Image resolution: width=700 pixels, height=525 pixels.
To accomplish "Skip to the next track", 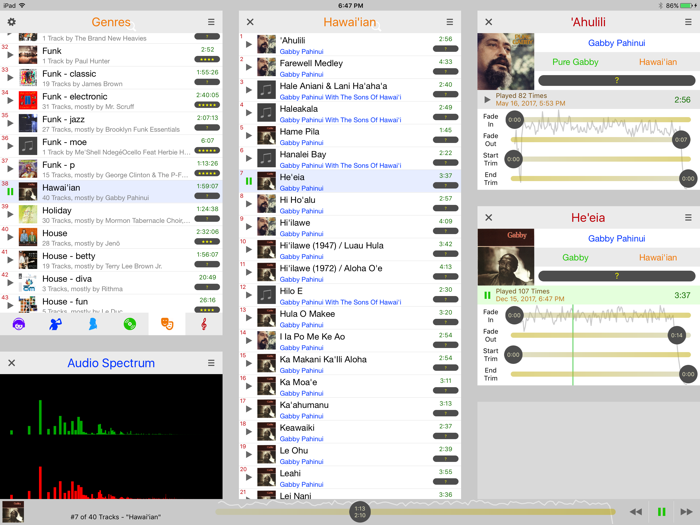I will coord(687,512).
